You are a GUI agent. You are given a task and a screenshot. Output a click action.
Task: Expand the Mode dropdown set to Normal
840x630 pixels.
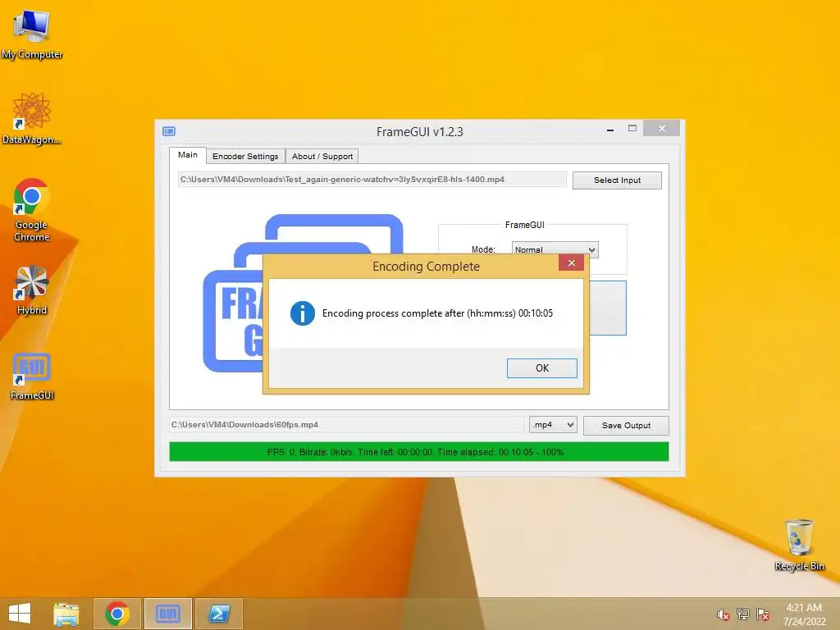(555, 249)
